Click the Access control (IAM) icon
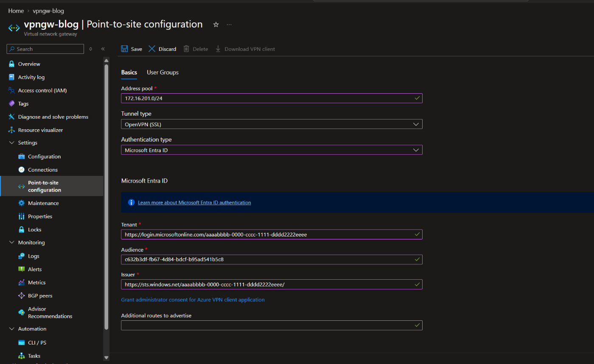This screenshot has height=364, width=594. (x=11, y=90)
